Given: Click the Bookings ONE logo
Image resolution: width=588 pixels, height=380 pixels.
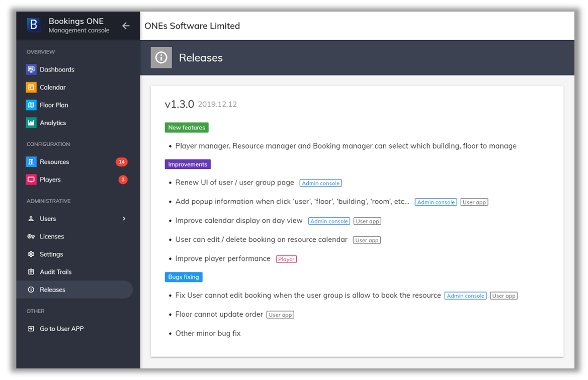Looking at the screenshot, I should pos(34,25).
